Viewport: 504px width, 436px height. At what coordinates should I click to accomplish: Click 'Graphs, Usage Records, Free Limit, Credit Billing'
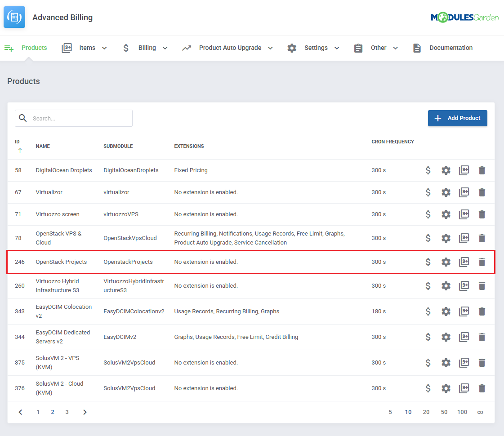(236, 337)
